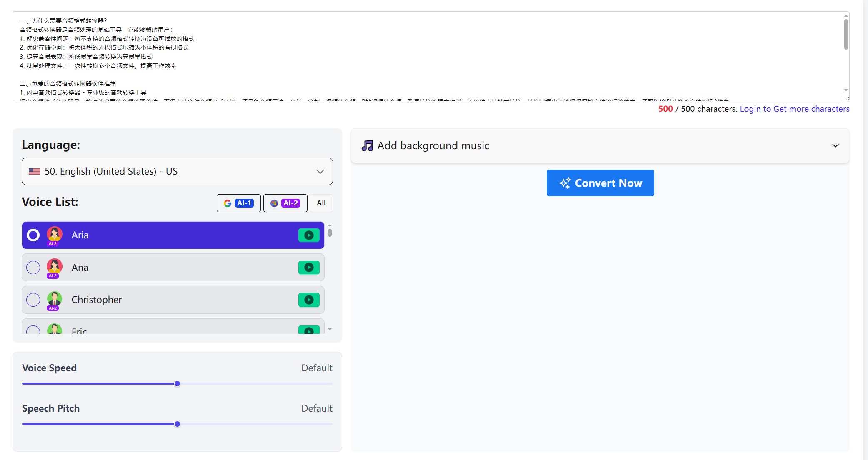The height and width of the screenshot is (460, 868).
Task: Click the Ana avatar icon
Action: click(x=54, y=267)
